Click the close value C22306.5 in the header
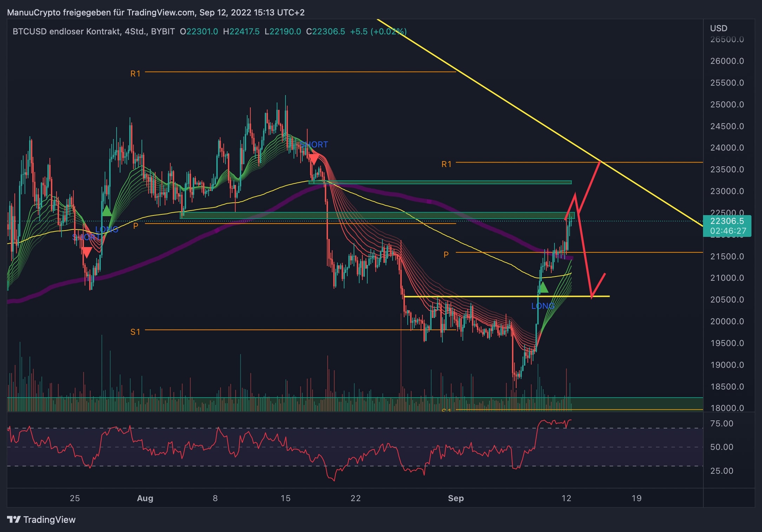The image size is (762, 532). [326, 31]
